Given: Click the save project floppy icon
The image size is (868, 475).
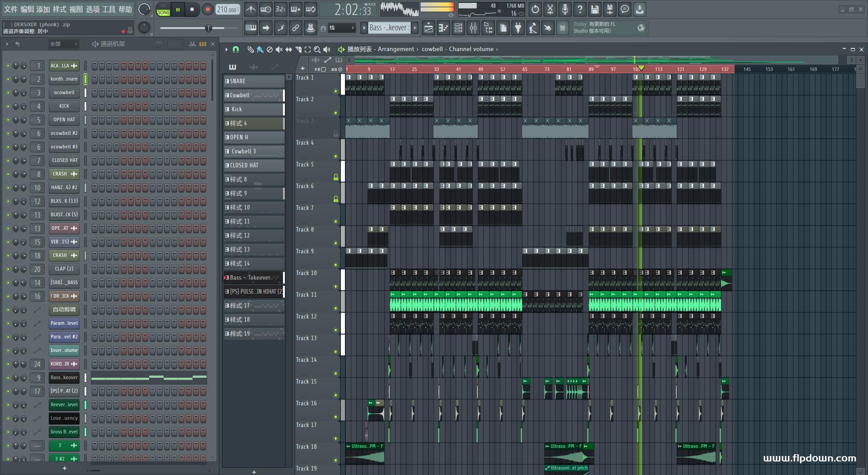Looking at the screenshot, I should [x=595, y=9].
